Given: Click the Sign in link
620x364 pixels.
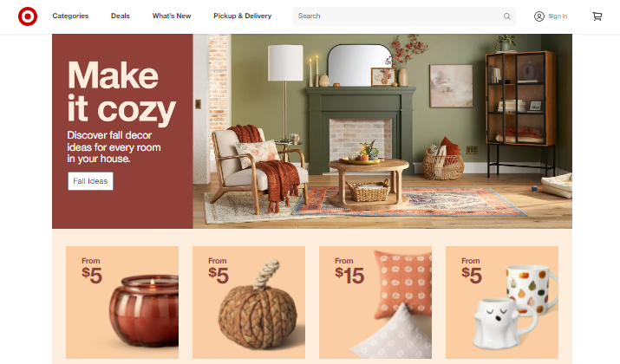Looking at the screenshot, I should pos(558,16).
